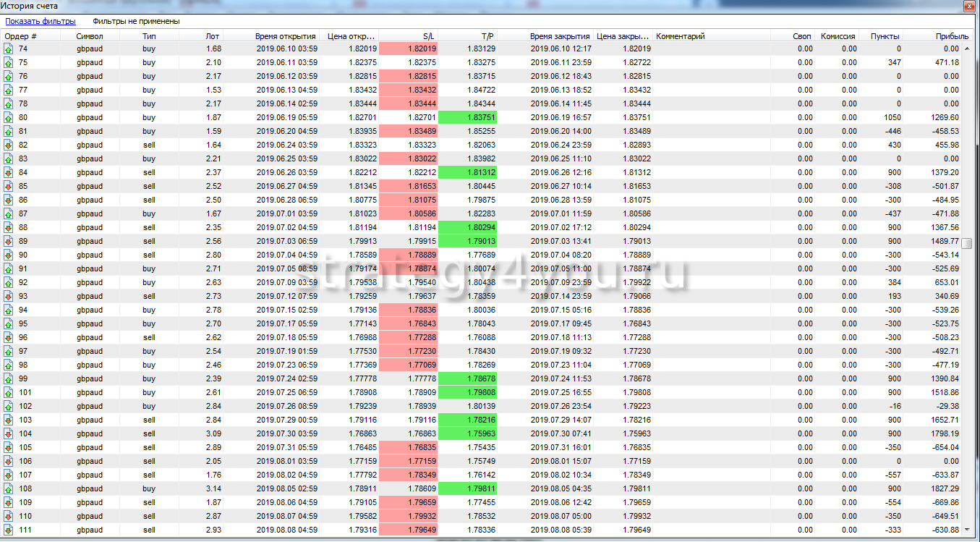The height and width of the screenshot is (542, 980).
Task: Click the green T/P cell showing 1.83751
Action: (468, 118)
